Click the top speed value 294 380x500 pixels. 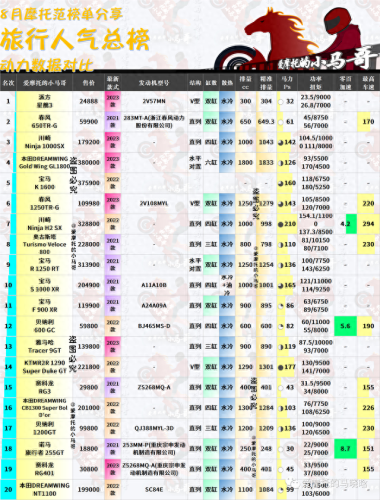click(368, 224)
